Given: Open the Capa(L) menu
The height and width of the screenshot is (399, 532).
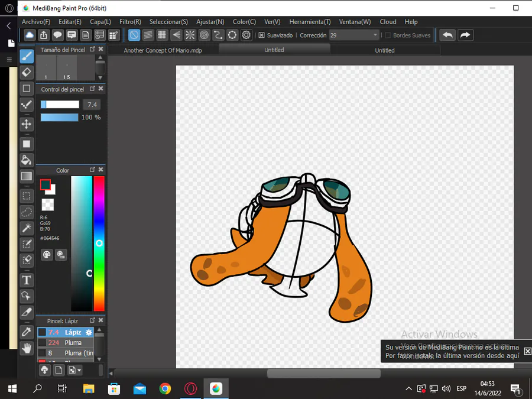Looking at the screenshot, I should tap(100, 22).
